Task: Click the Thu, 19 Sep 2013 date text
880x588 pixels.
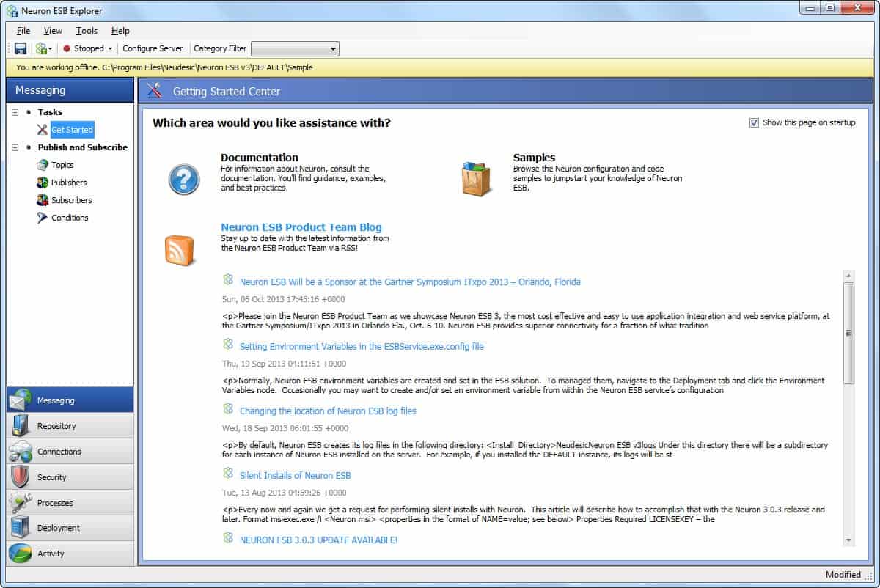Action: click(283, 364)
